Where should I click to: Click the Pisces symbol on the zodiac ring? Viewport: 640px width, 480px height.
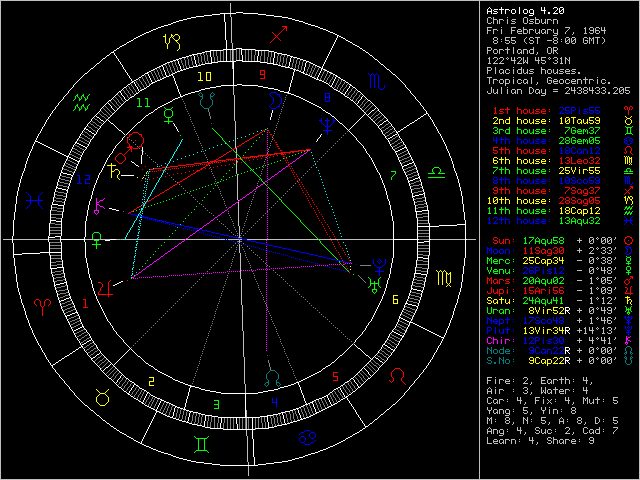pos(36,200)
